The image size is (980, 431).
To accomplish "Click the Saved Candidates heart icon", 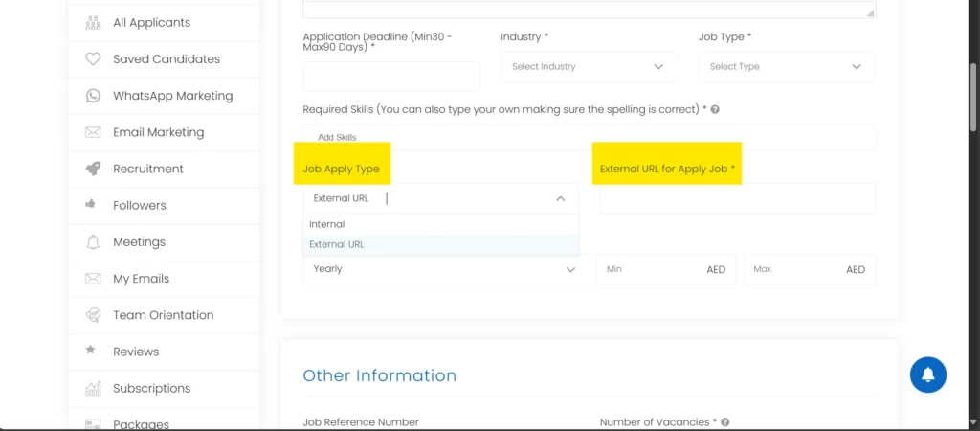I will (x=93, y=59).
